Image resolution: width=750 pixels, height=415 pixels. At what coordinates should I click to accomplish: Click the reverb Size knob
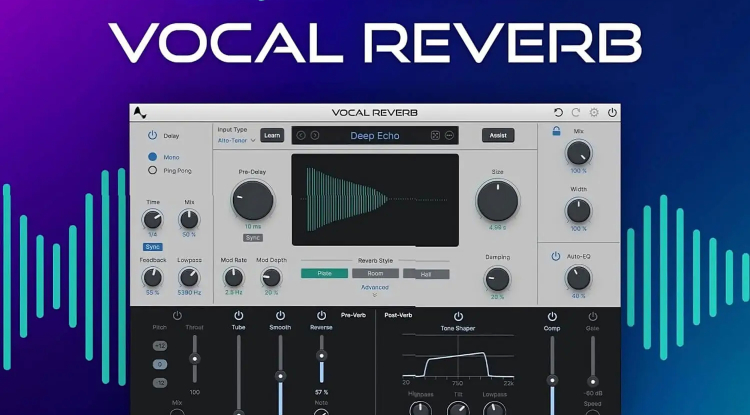(497, 200)
